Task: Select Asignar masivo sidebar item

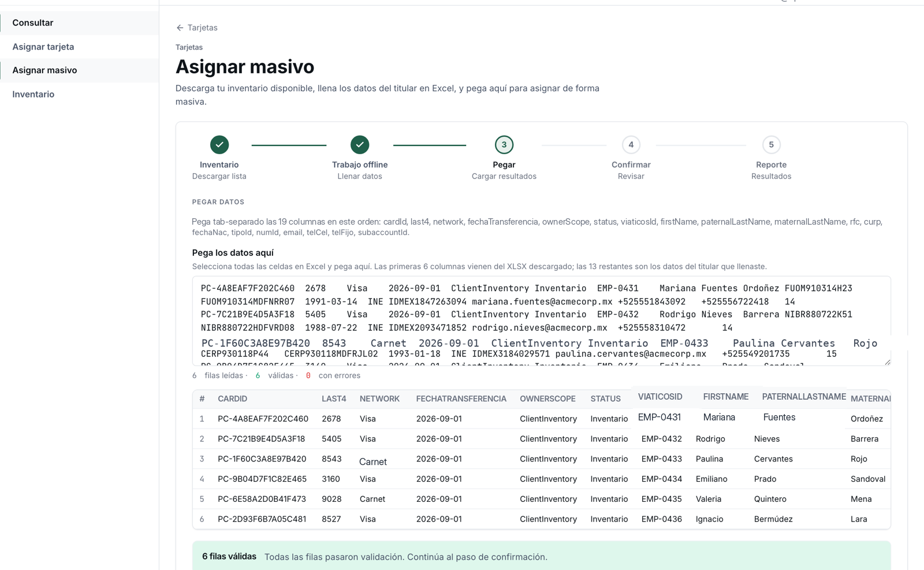Action: pos(80,70)
